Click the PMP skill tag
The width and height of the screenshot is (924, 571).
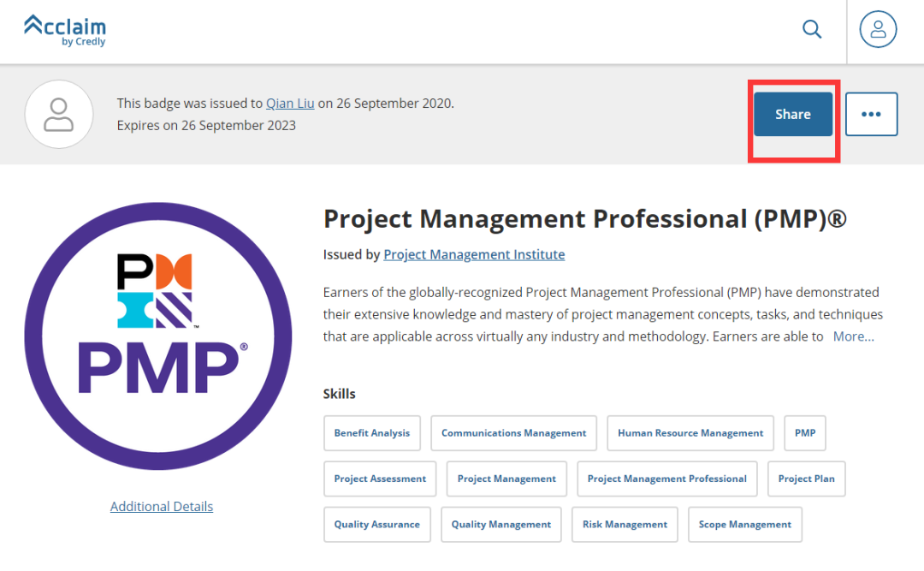click(x=805, y=433)
